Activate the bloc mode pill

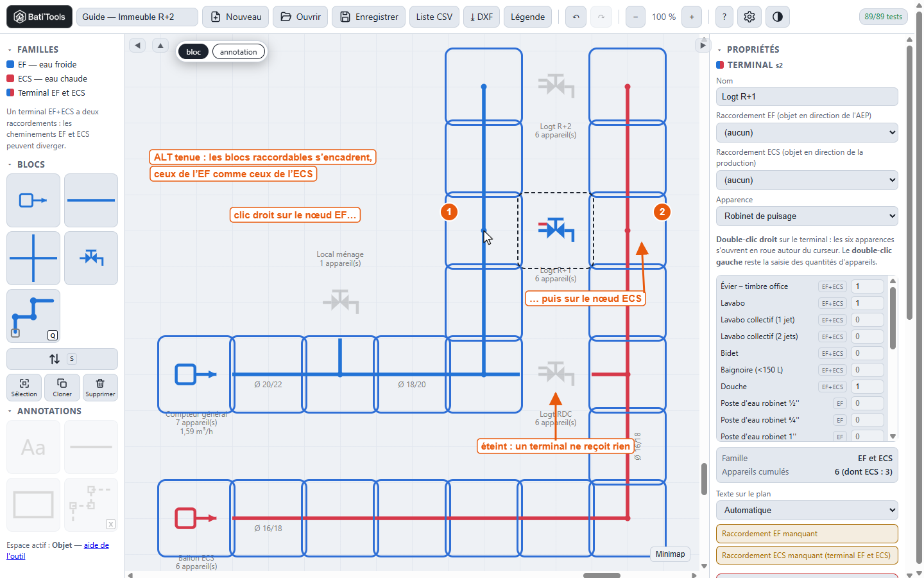pyautogui.click(x=193, y=52)
